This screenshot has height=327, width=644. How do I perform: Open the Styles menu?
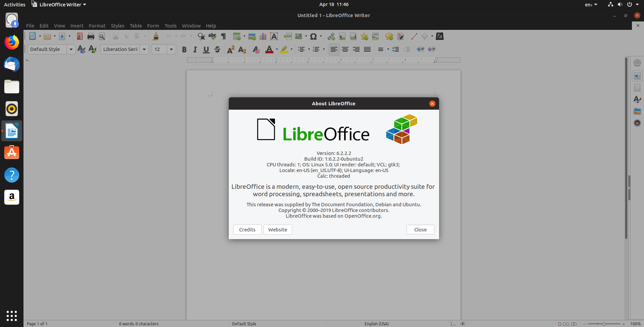[117, 25]
